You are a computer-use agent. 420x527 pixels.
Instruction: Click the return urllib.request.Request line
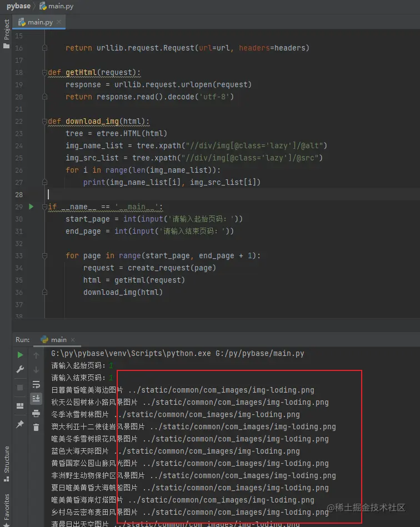187,48
